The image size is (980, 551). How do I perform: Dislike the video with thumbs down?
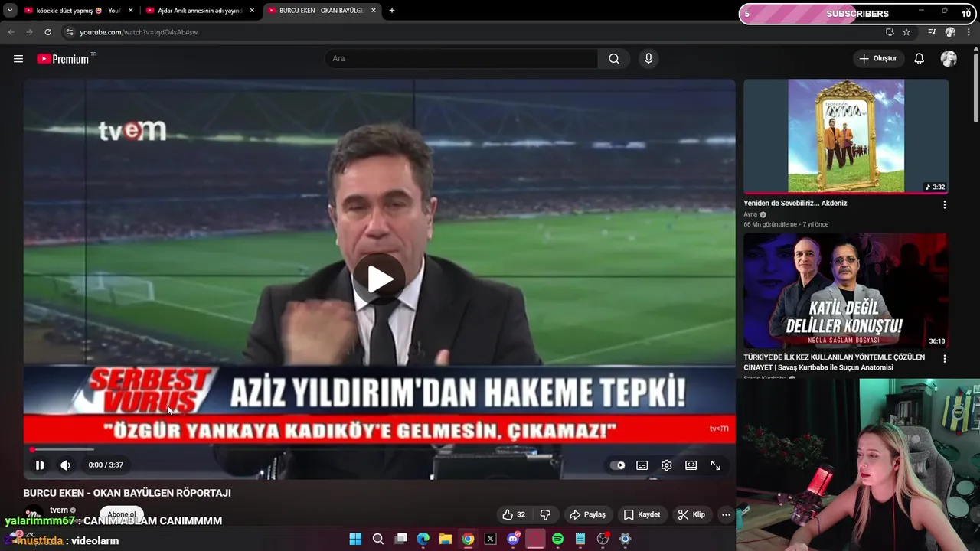pyautogui.click(x=545, y=515)
